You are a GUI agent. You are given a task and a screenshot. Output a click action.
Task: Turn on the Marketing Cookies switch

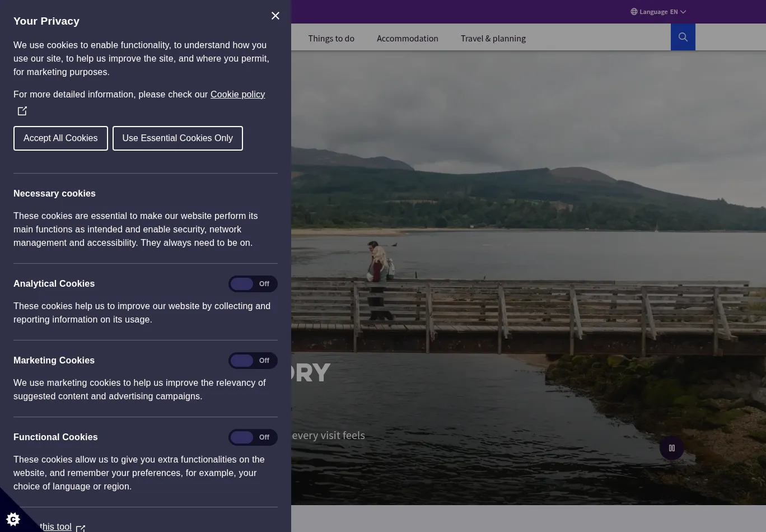253,361
